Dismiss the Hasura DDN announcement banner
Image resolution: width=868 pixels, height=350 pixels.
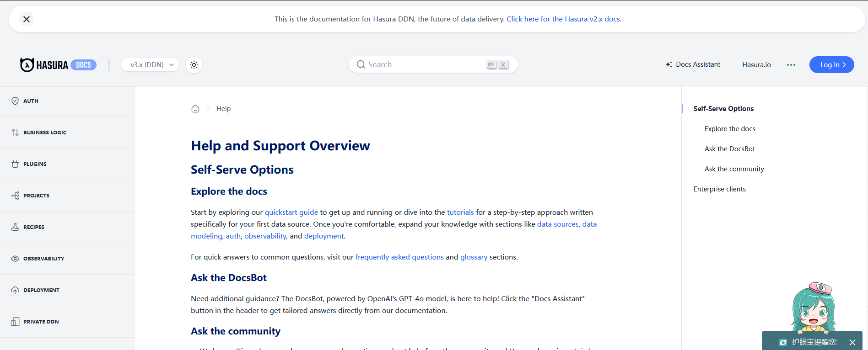(27, 19)
